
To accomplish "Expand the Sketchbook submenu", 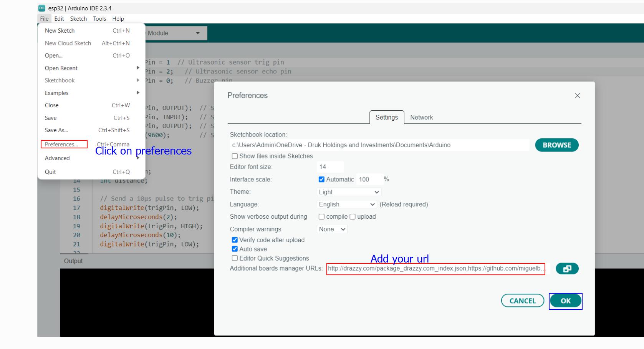I will [91, 80].
